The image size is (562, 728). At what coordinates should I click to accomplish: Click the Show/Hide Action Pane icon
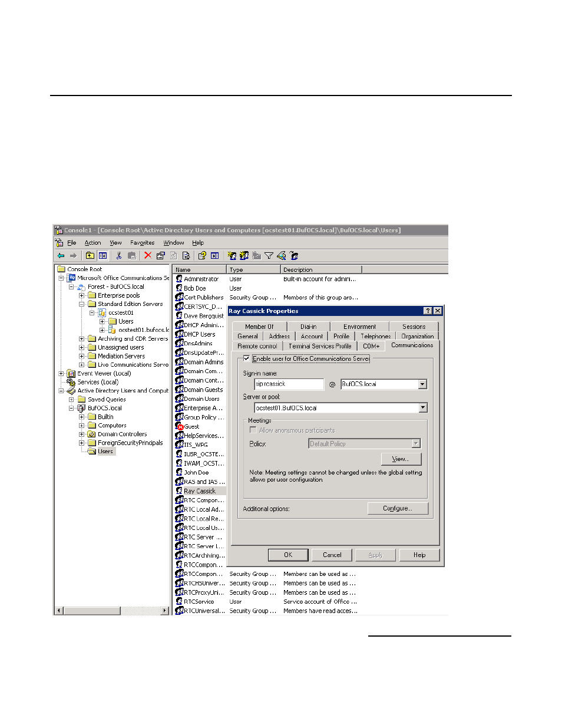[x=214, y=256]
